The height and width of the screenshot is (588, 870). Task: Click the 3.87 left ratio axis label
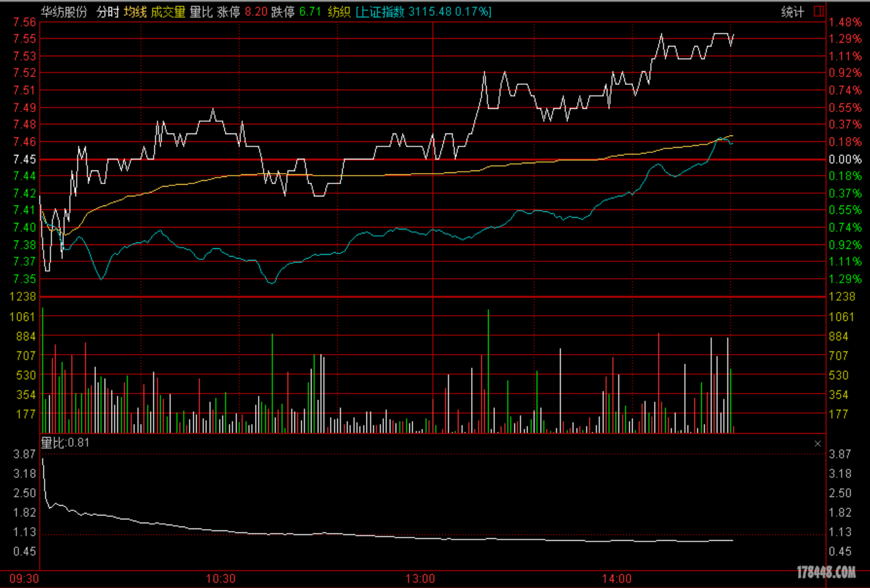(25, 454)
